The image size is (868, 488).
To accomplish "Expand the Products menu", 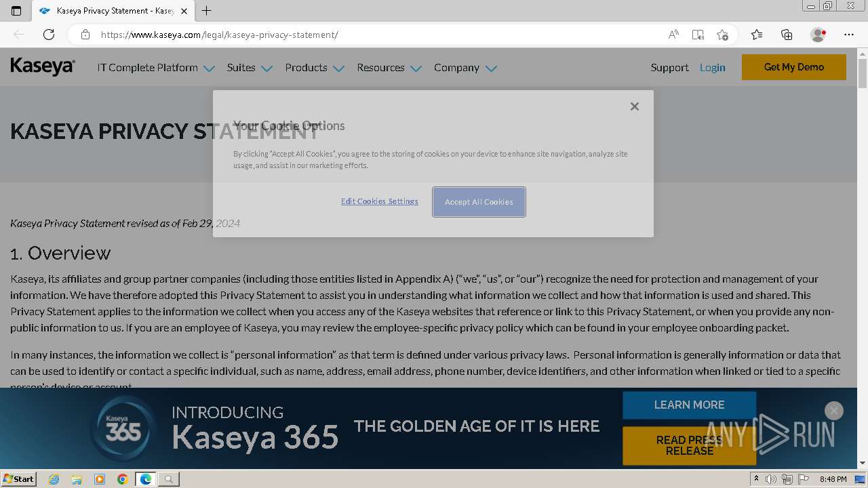I will click(x=315, y=68).
